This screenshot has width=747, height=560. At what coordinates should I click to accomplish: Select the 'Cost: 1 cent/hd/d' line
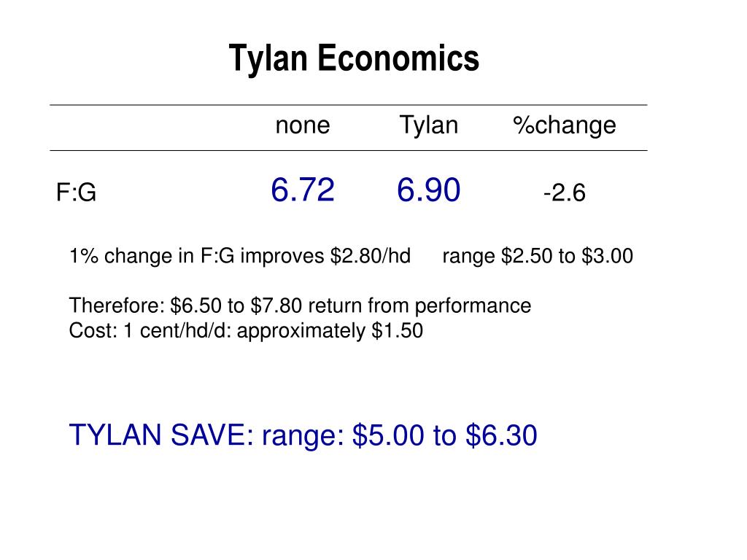[150, 330]
